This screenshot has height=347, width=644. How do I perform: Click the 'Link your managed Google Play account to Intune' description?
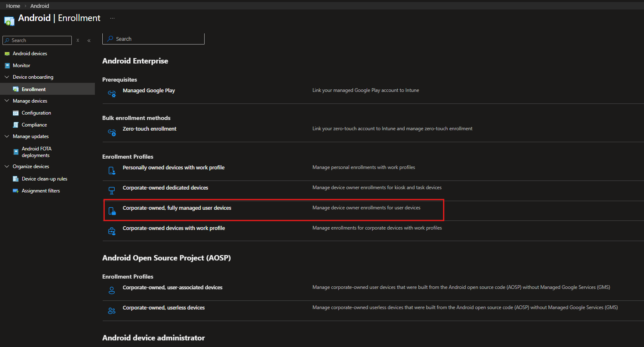click(366, 90)
